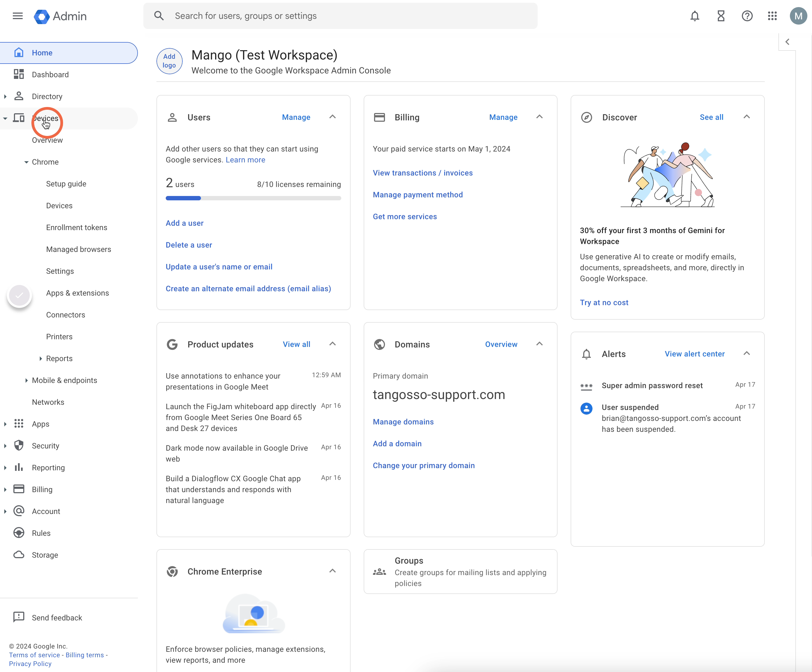Screen dimensions: 812x672
Task: Open the Google apps grid icon
Action: click(x=772, y=16)
